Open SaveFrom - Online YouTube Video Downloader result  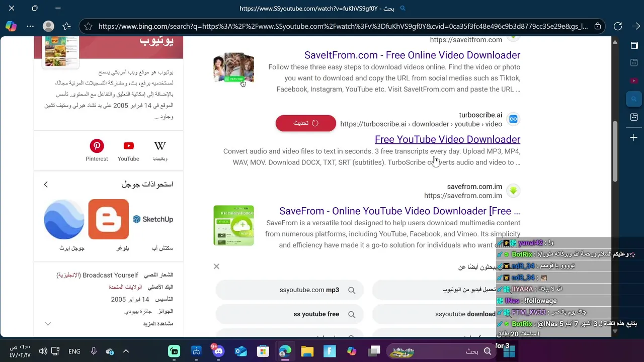tap(399, 211)
